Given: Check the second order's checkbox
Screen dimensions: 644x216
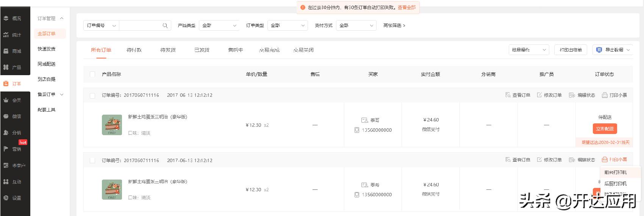Looking at the screenshot, I should click(x=92, y=161).
